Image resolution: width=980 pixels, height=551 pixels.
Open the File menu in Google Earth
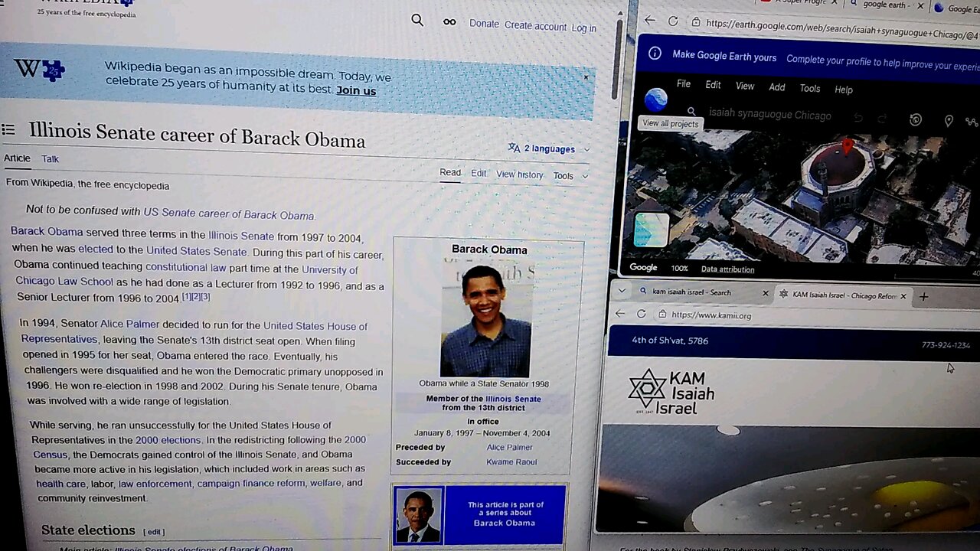pos(684,83)
